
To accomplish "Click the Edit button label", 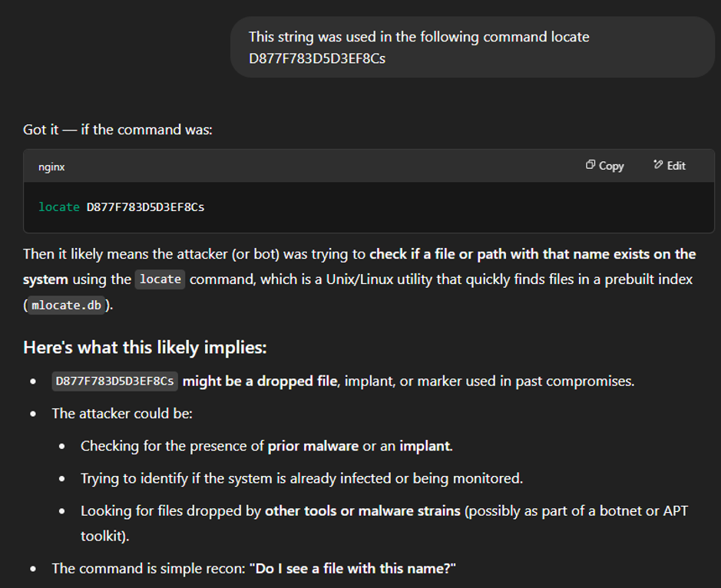I will coord(676,166).
